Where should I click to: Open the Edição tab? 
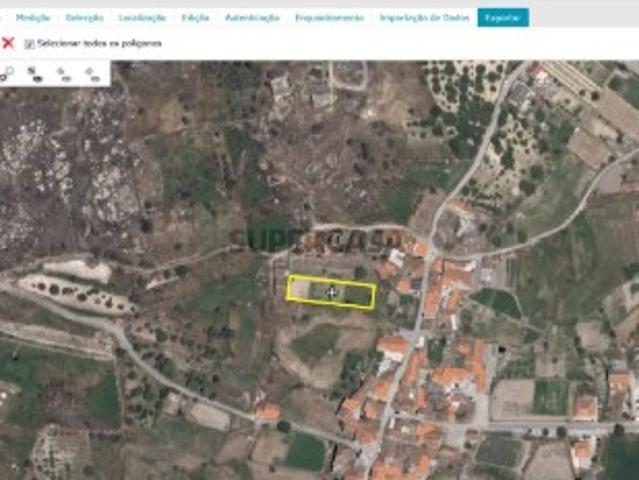click(195, 18)
